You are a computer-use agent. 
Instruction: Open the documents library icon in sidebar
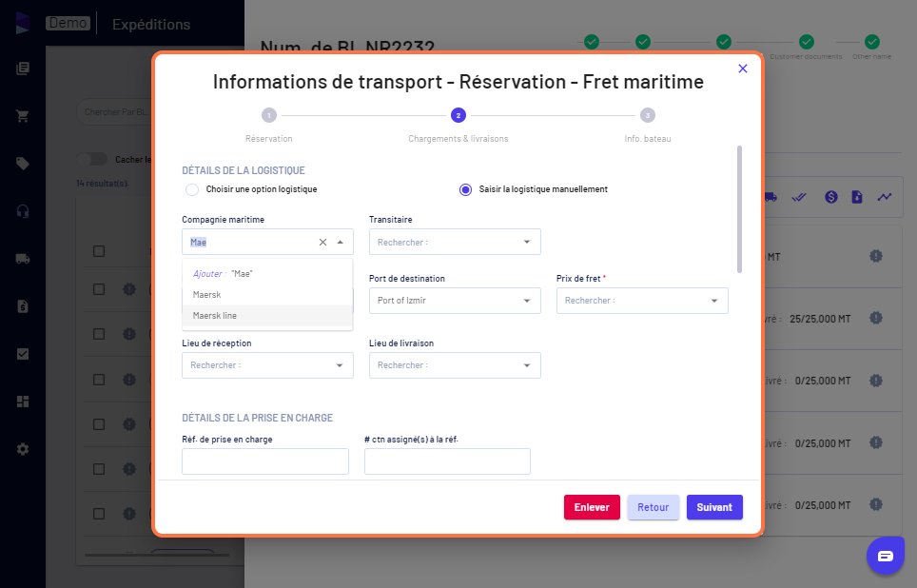tap(23, 69)
